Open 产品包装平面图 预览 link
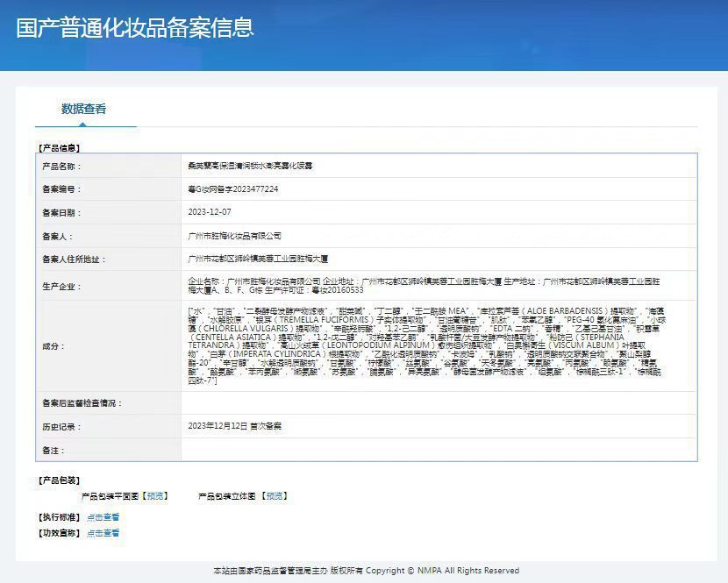Viewport: 728px width, 583px height. coord(155,496)
